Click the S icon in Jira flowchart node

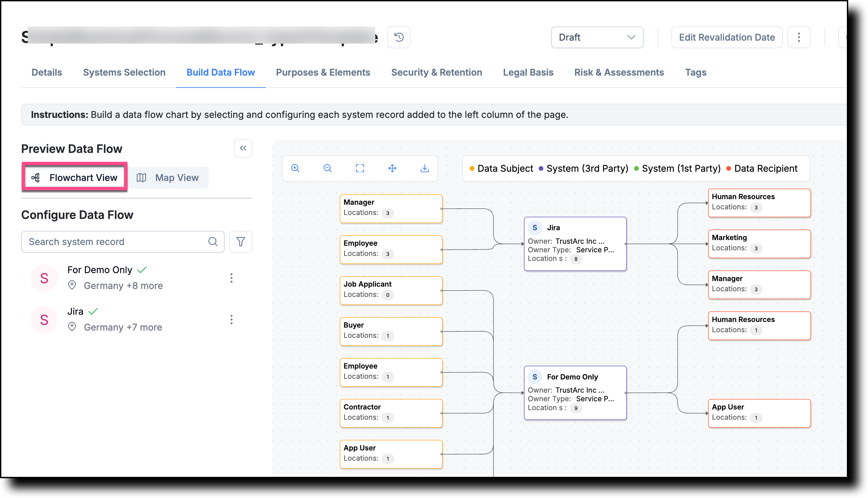[534, 228]
